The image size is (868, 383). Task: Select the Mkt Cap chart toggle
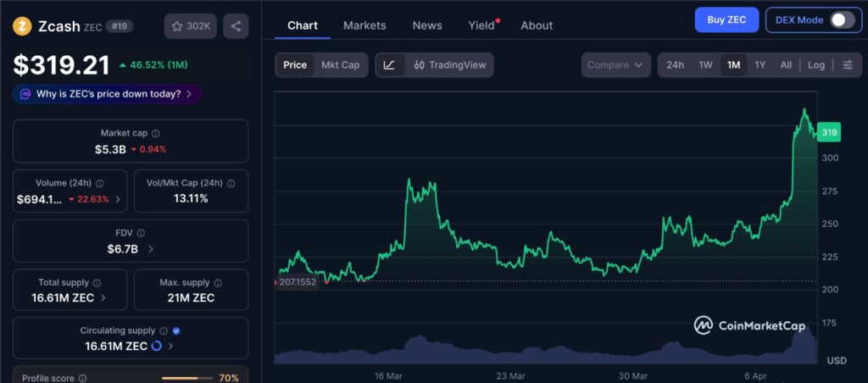pos(341,64)
